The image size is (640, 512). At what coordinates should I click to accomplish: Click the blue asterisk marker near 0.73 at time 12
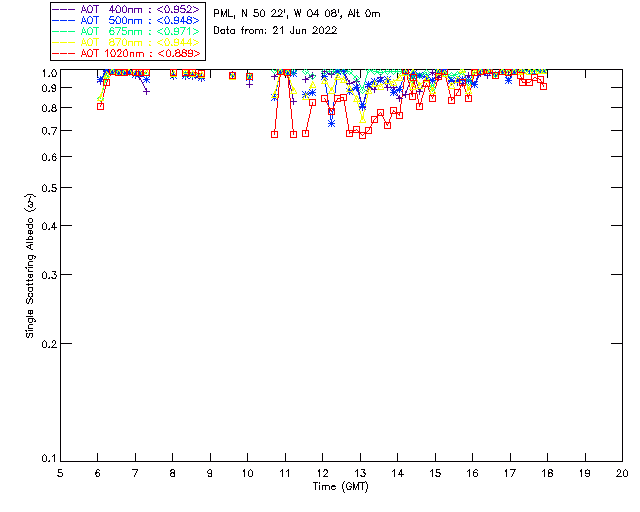331,123
